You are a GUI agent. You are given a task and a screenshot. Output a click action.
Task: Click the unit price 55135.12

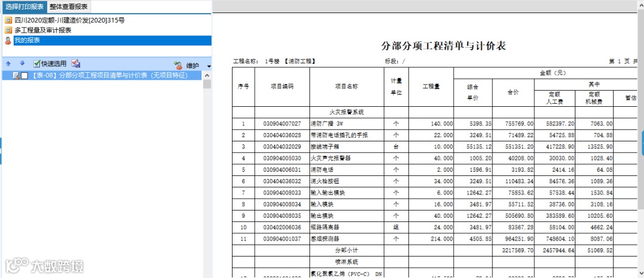pyautogui.click(x=473, y=147)
